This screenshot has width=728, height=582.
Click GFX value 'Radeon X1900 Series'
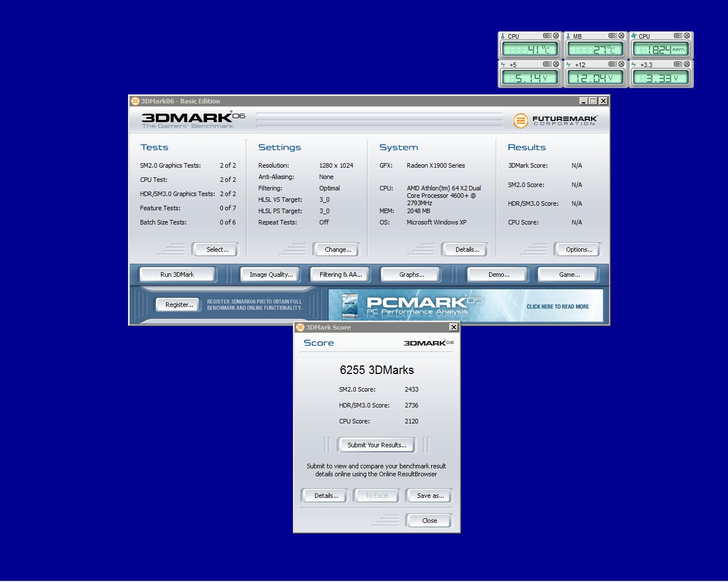click(436, 165)
